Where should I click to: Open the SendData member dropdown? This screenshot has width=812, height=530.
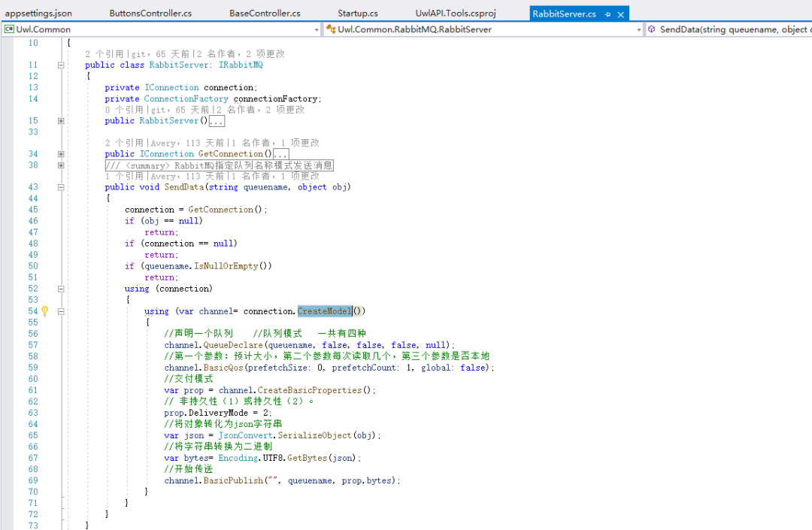tap(729, 29)
